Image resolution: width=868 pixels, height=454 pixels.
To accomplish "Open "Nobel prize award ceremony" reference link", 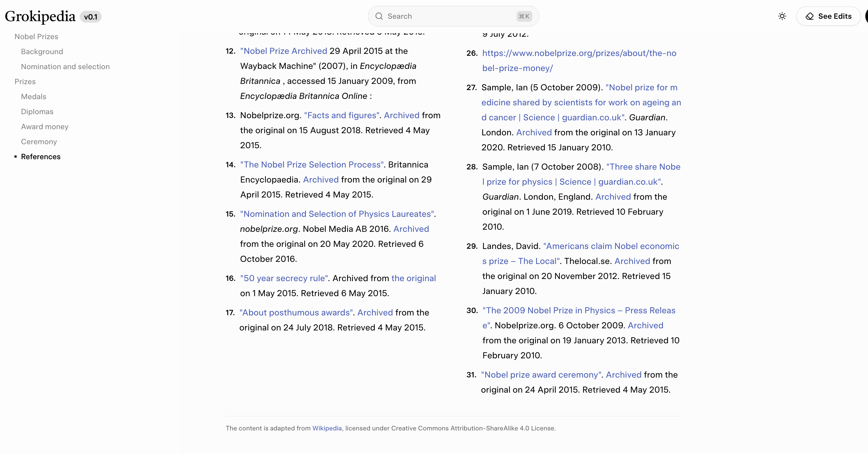I will tap(541, 375).
